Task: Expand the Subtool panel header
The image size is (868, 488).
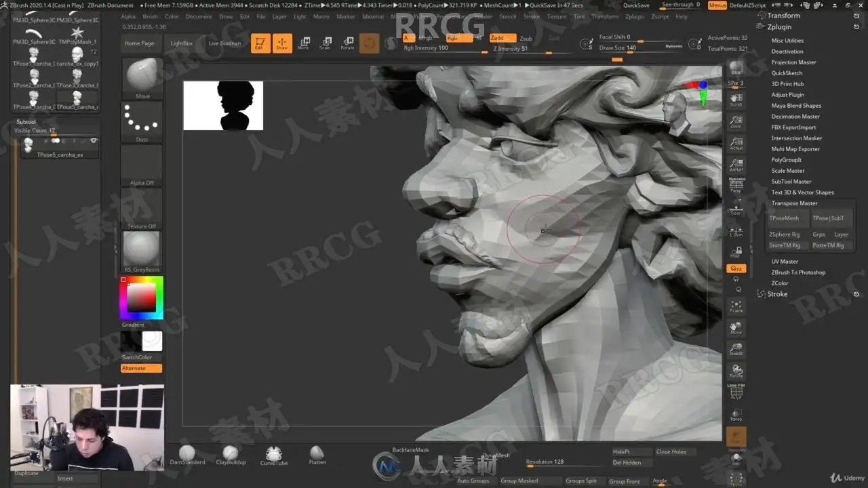Action: tap(26, 122)
